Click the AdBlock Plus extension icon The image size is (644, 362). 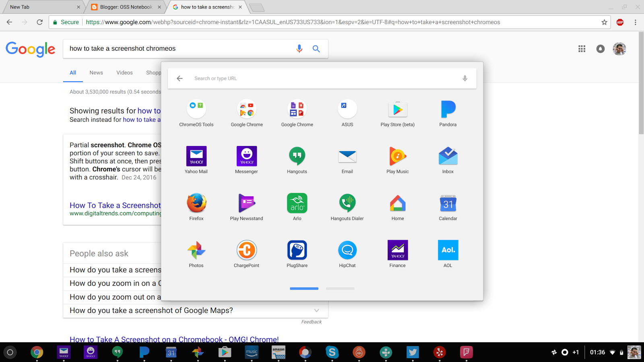(620, 22)
